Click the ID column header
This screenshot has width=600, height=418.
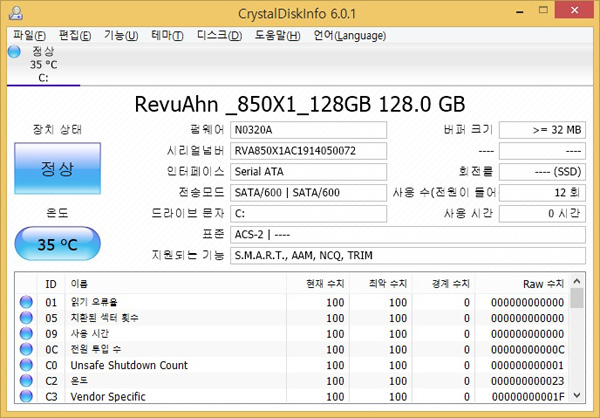(51, 284)
